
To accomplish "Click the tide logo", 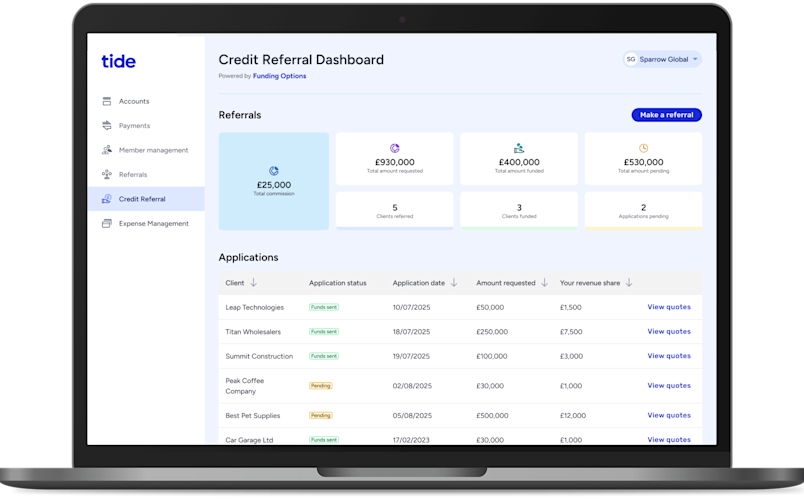I will pos(118,61).
